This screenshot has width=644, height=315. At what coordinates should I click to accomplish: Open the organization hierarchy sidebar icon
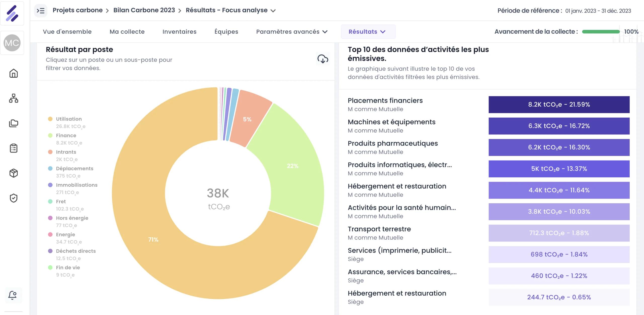coord(14,98)
